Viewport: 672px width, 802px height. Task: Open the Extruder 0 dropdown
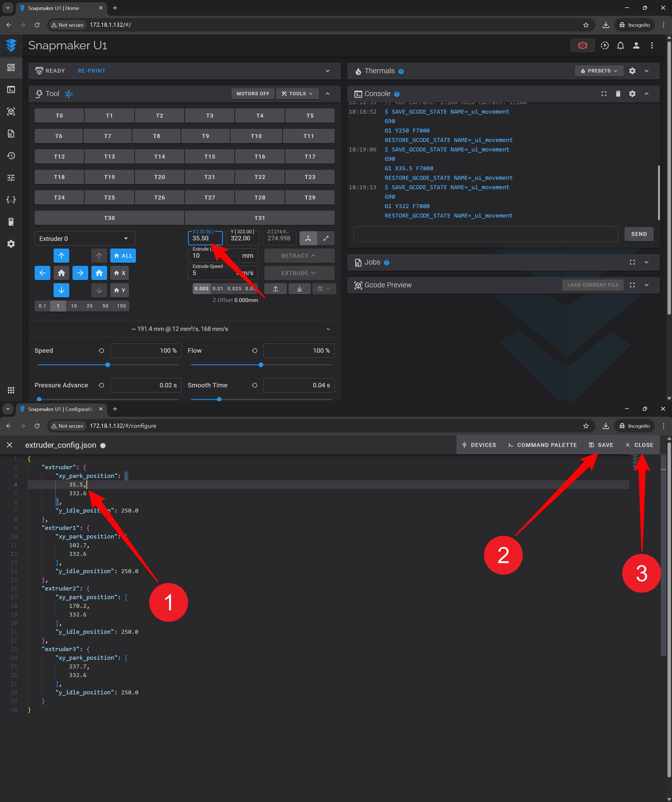click(x=84, y=238)
